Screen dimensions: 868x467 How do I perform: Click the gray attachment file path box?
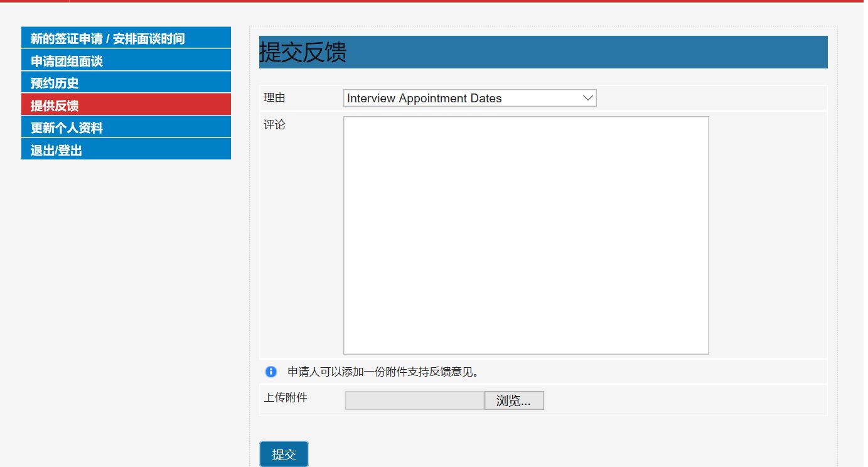tap(414, 400)
